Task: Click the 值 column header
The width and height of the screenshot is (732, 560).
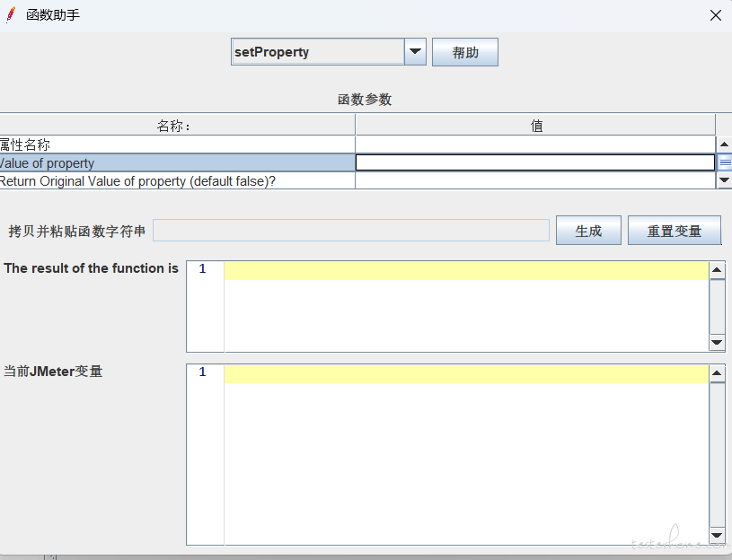Action: pos(535,126)
